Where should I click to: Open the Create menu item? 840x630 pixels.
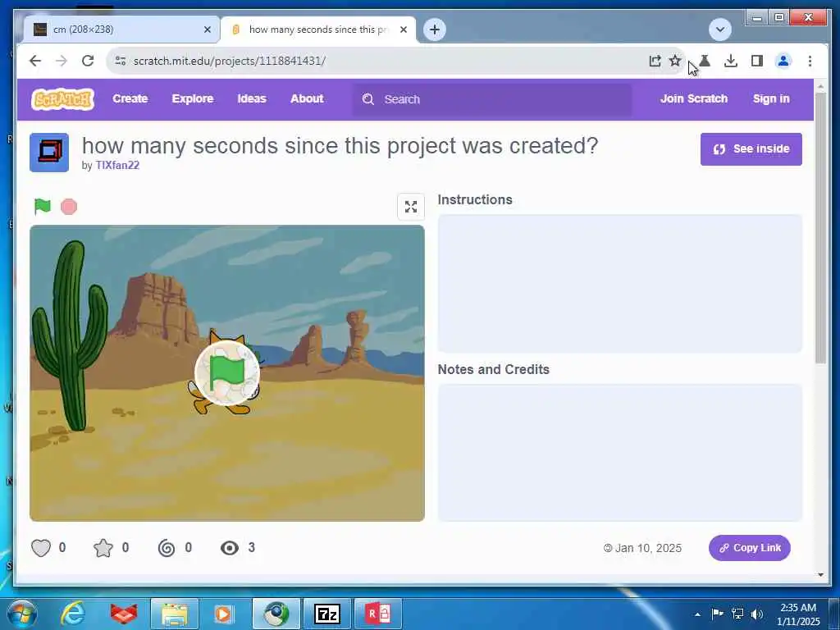pos(130,98)
